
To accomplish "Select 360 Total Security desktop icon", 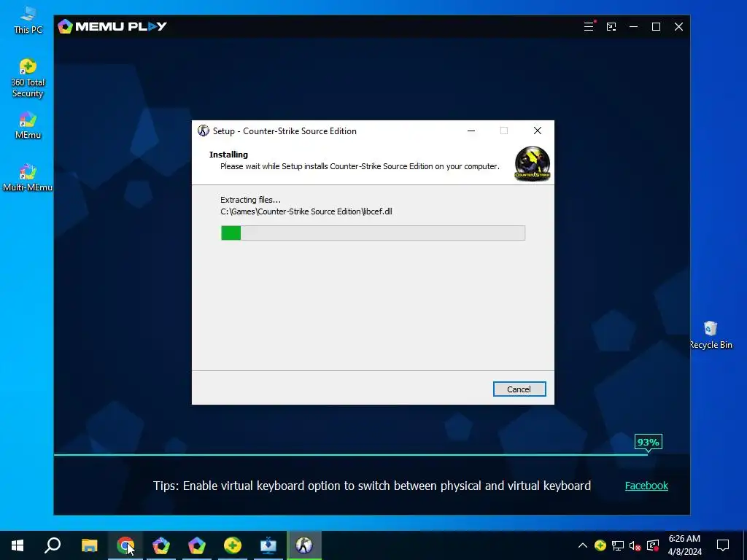I will (x=28, y=79).
